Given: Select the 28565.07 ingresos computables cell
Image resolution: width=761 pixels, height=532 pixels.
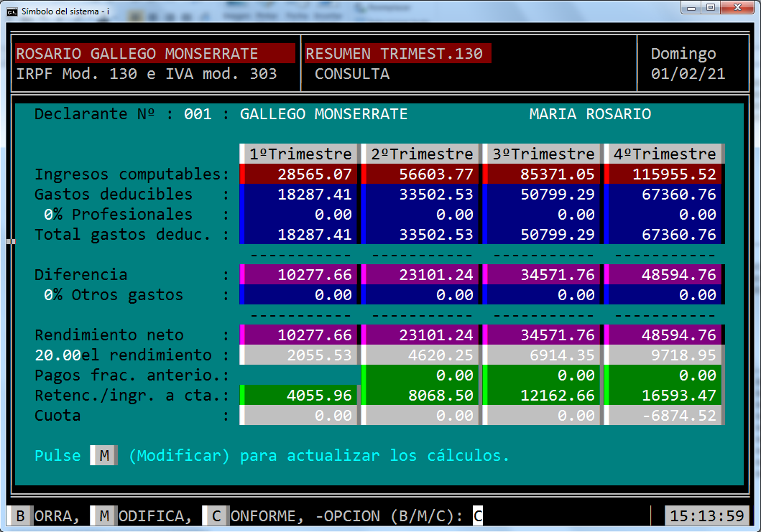Looking at the screenshot, I should [300, 174].
